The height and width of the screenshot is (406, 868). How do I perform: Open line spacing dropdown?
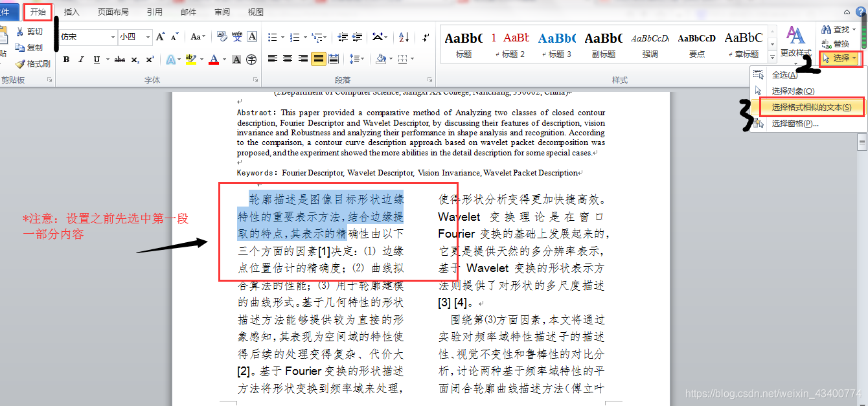[x=356, y=59]
